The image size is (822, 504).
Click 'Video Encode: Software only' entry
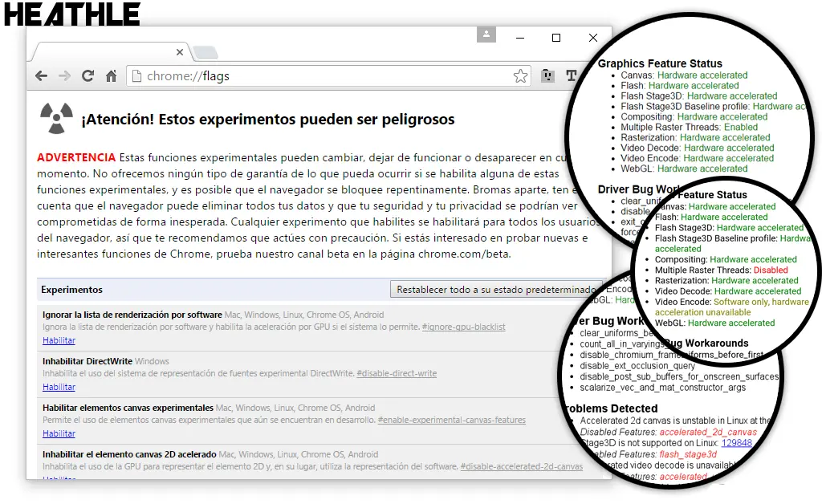732,307
